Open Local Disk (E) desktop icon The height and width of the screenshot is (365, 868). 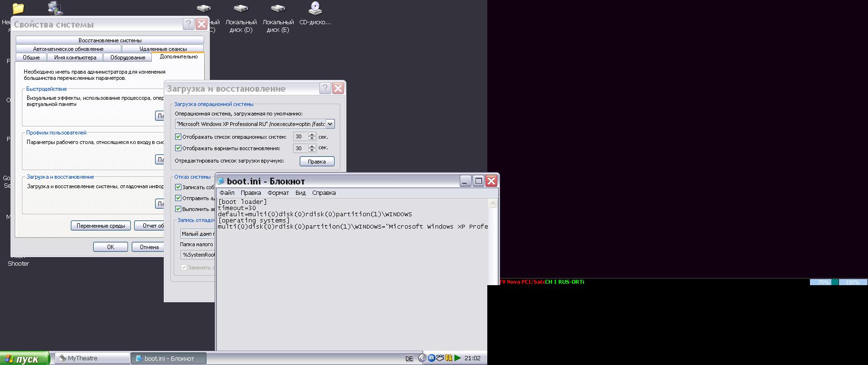point(278,18)
